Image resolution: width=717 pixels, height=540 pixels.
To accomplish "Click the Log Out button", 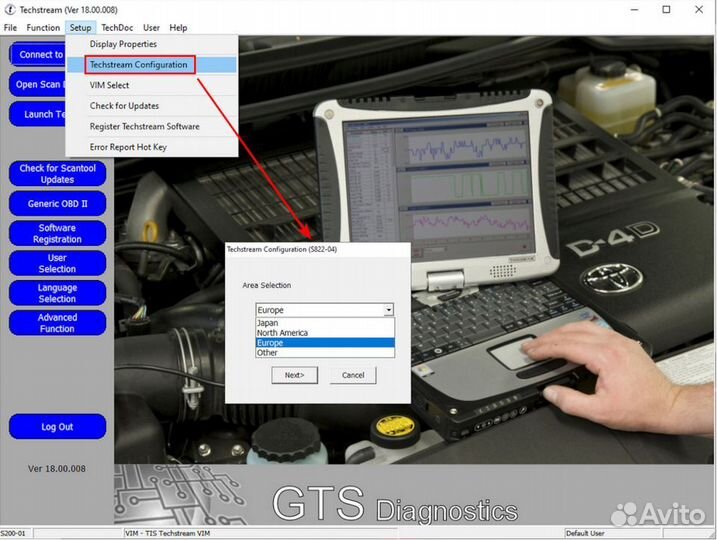I will click(58, 427).
